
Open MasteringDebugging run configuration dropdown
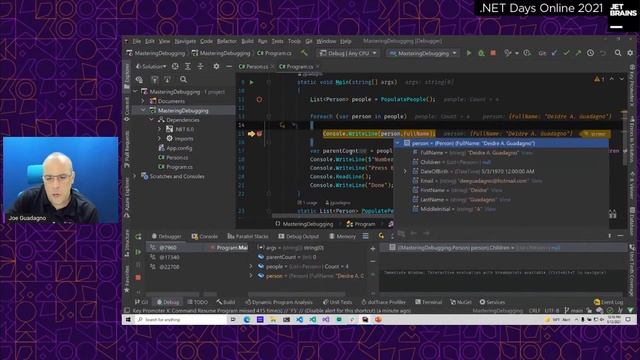(x=423, y=53)
